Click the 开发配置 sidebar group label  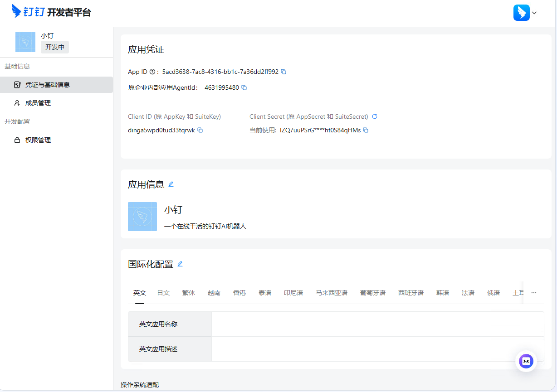pos(17,121)
